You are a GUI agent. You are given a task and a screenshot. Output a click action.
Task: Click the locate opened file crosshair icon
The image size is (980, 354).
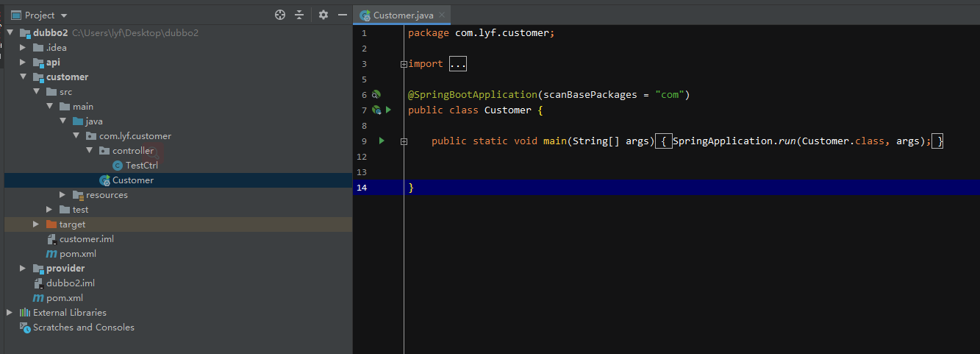[279, 15]
